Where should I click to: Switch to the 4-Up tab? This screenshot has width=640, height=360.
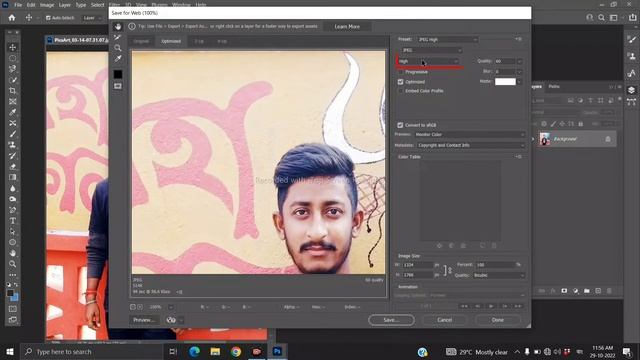(x=222, y=41)
